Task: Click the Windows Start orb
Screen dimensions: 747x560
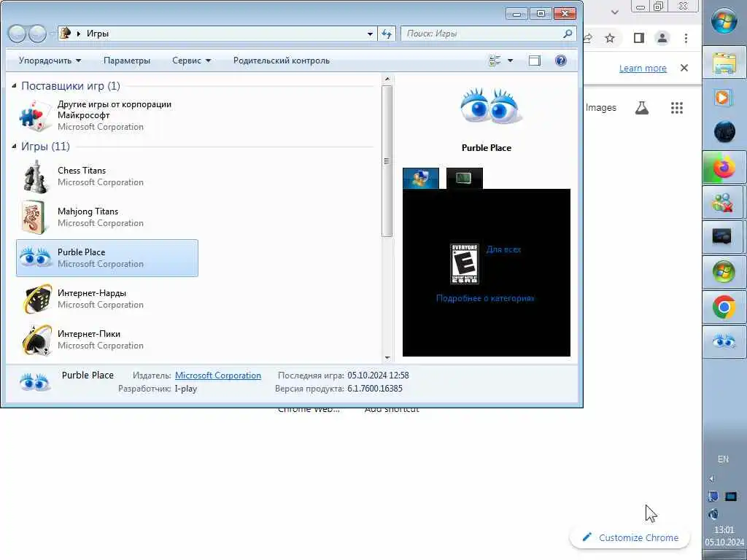Action: click(724, 21)
